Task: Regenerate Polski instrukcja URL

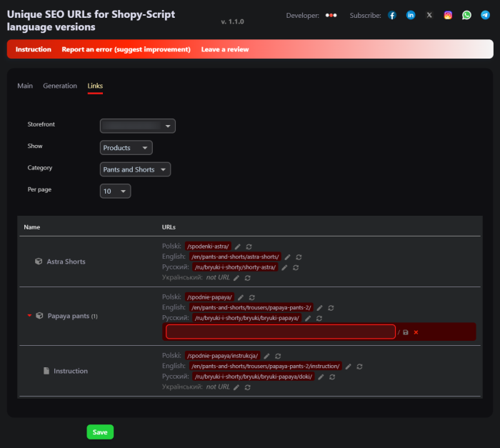Action: coord(278,356)
